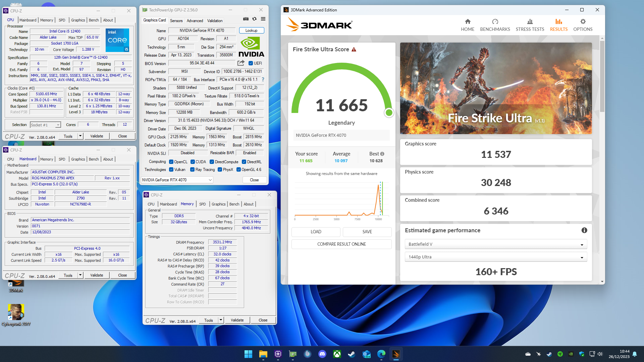644x362 pixels.
Task: Open Tools dropdown arrow in Mainboard CPU-Z window
Action: [x=80, y=275]
